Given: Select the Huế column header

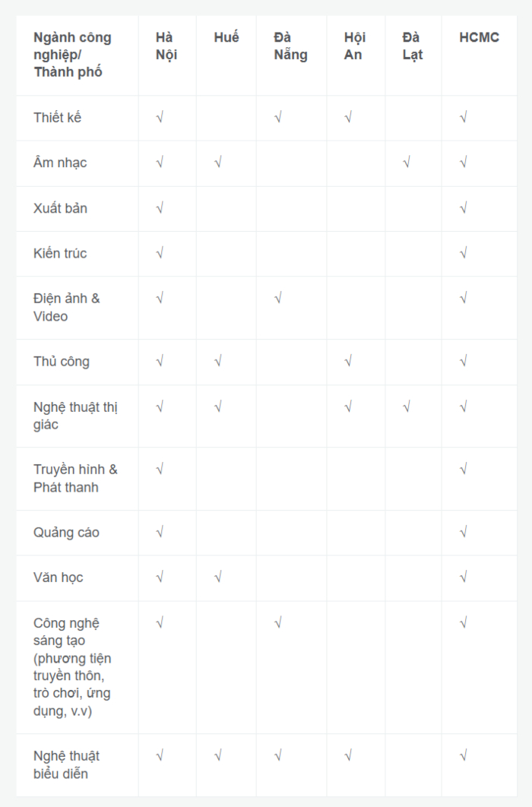Looking at the screenshot, I should 226,37.
